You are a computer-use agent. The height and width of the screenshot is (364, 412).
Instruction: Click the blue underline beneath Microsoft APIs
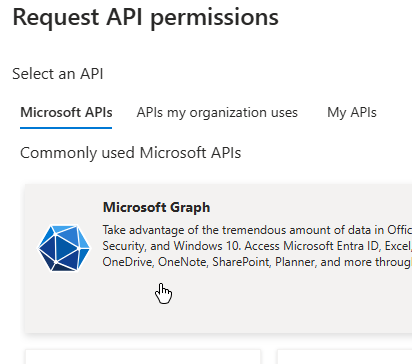point(66,128)
